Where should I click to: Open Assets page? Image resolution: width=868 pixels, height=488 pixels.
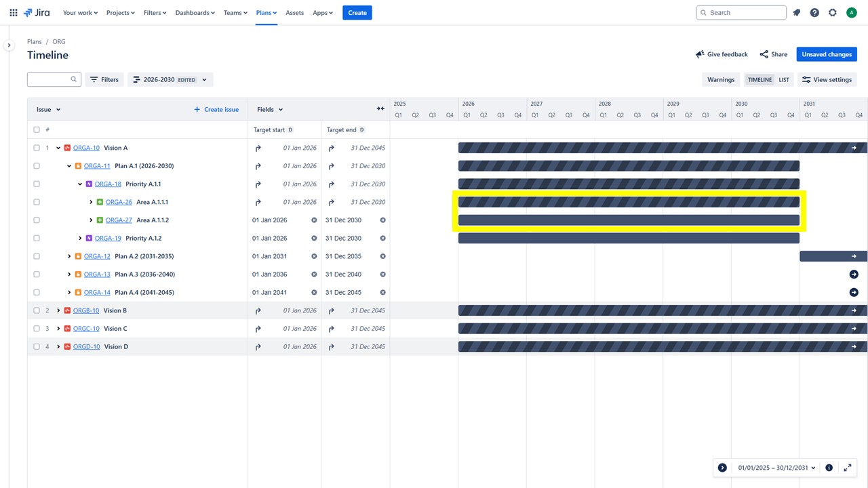(294, 13)
